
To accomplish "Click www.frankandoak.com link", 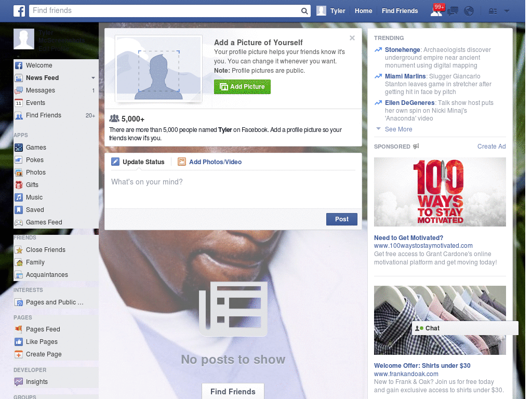I will tap(406, 374).
